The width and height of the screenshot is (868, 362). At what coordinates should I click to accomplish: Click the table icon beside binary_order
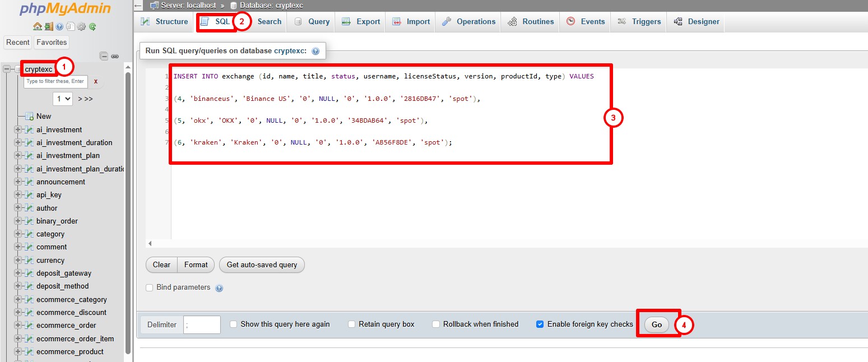tap(29, 221)
